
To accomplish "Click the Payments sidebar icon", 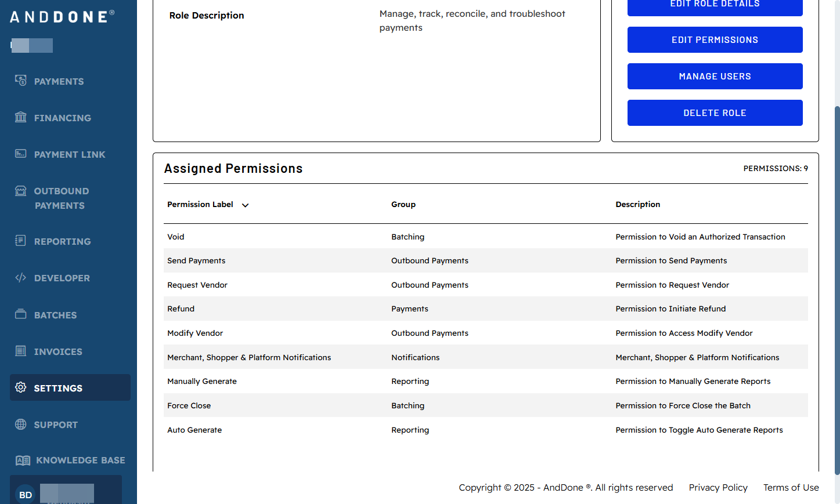I will tap(21, 81).
